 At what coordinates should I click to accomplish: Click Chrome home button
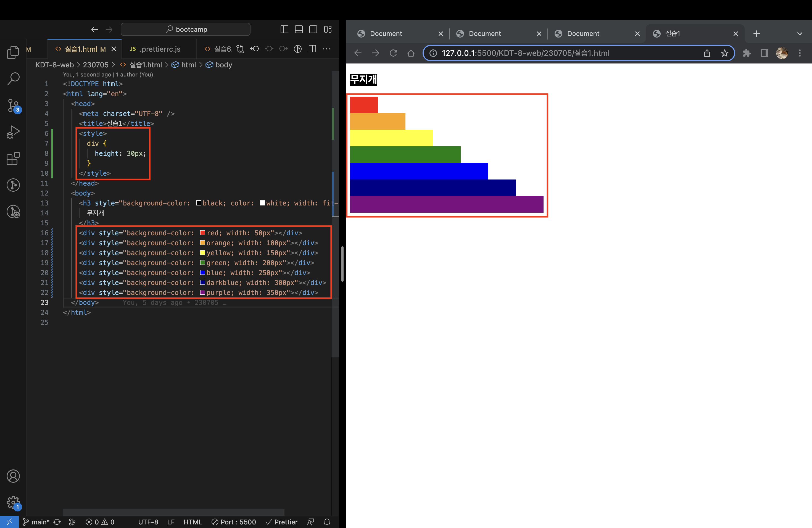click(x=411, y=53)
